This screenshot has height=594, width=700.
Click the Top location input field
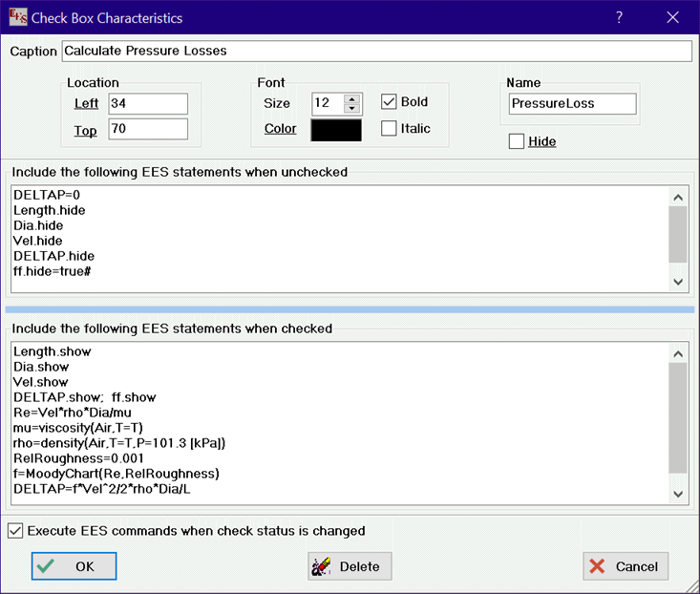[x=148, y=130]
